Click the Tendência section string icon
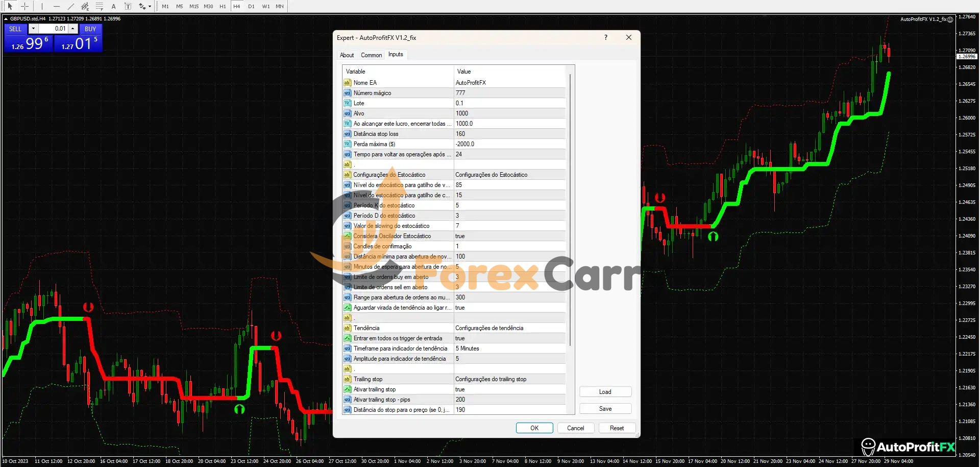The width and height of the screenshot is (980, 467). pyautogui.click(x=347, y=328)
